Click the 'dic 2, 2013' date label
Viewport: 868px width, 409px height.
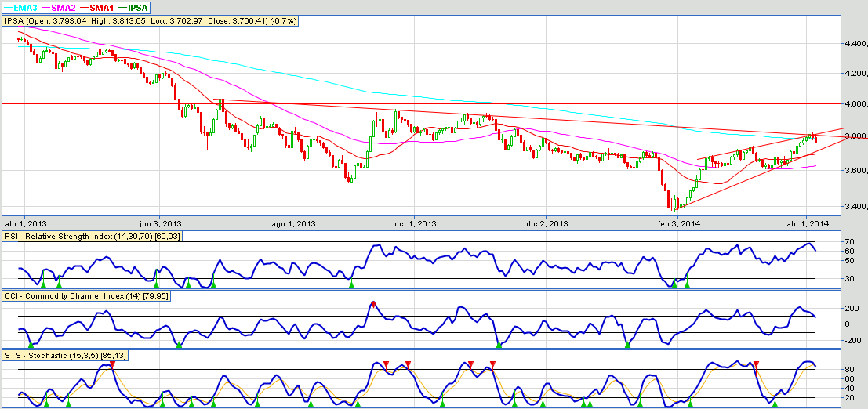tap(547, 223)
